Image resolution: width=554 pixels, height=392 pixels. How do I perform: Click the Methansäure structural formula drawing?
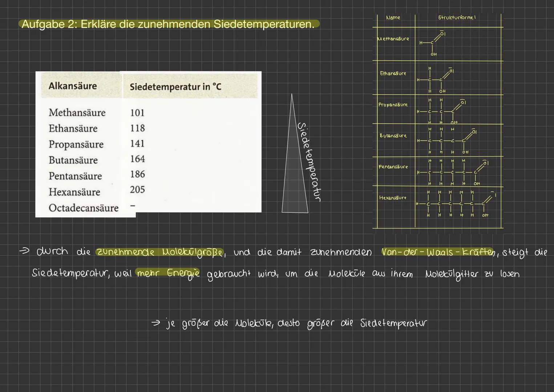coord(433,44)
